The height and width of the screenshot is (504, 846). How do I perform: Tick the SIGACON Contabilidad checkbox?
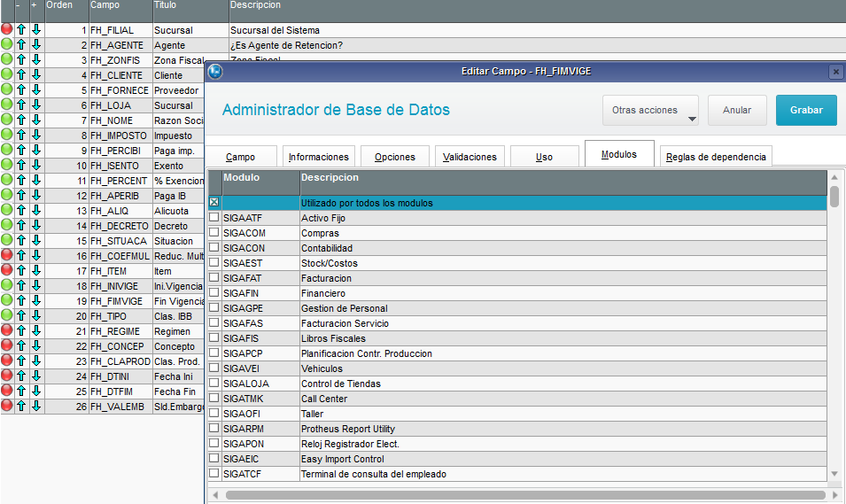coord(214,248)
